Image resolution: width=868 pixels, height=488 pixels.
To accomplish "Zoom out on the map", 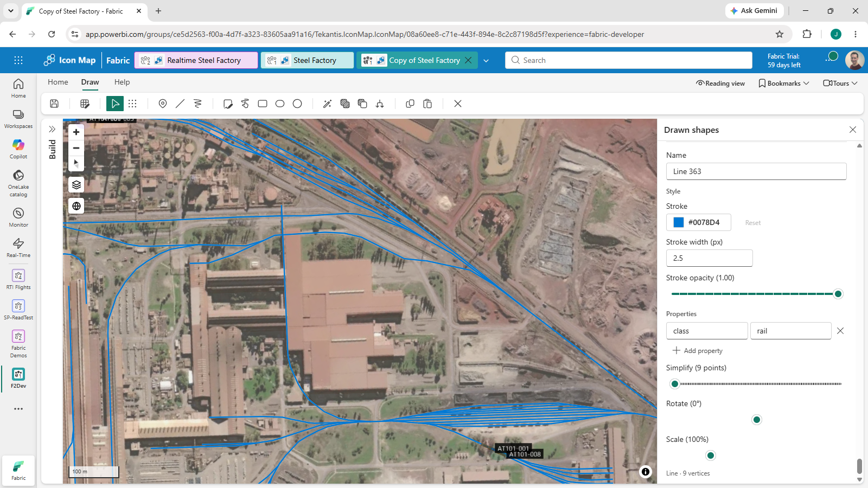I will [x=76, y=148].
